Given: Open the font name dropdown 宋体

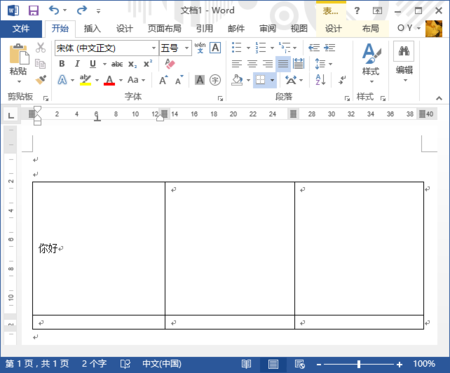Looking at the screenshot, I should point(154,48).
